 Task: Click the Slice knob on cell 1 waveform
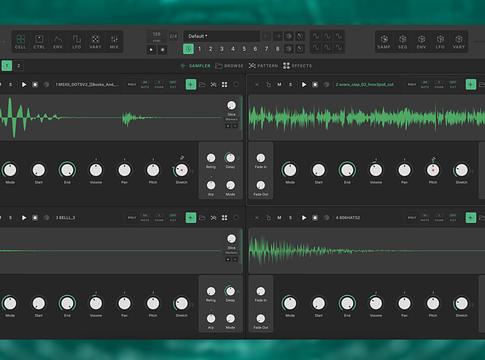231,105
